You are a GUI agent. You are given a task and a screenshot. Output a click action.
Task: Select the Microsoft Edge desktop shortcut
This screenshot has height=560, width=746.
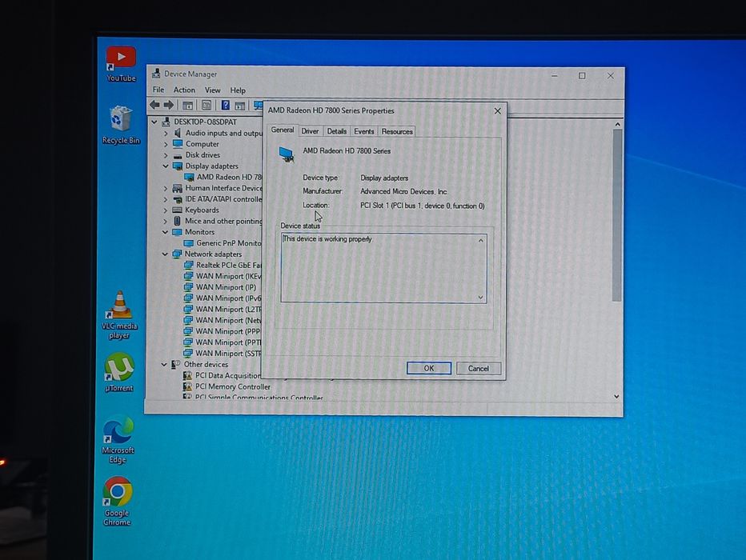[x=118, y=440]
